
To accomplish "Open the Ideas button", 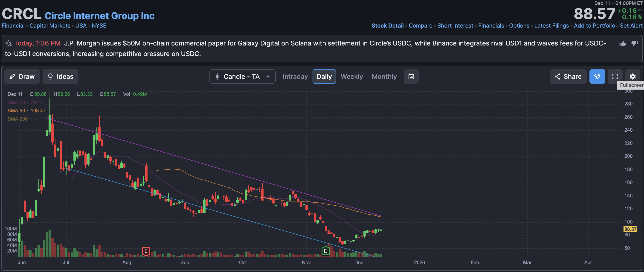I will click(61, 76).
